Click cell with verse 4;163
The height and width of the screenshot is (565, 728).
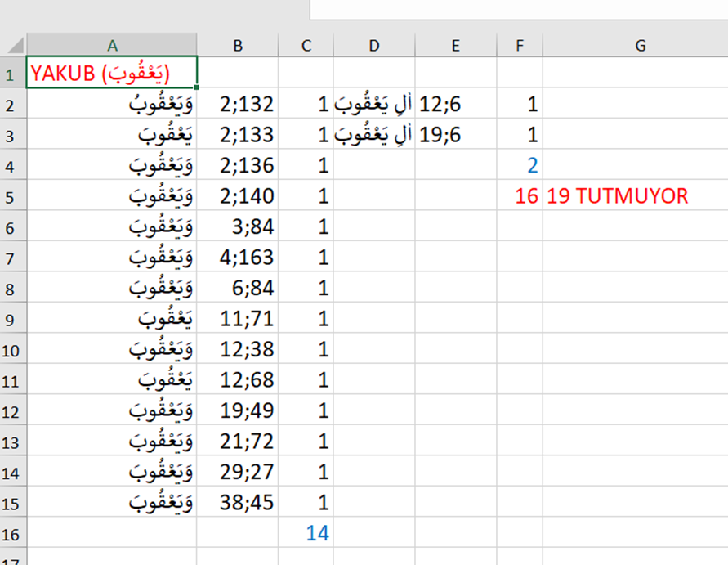[x=238, y=257]
